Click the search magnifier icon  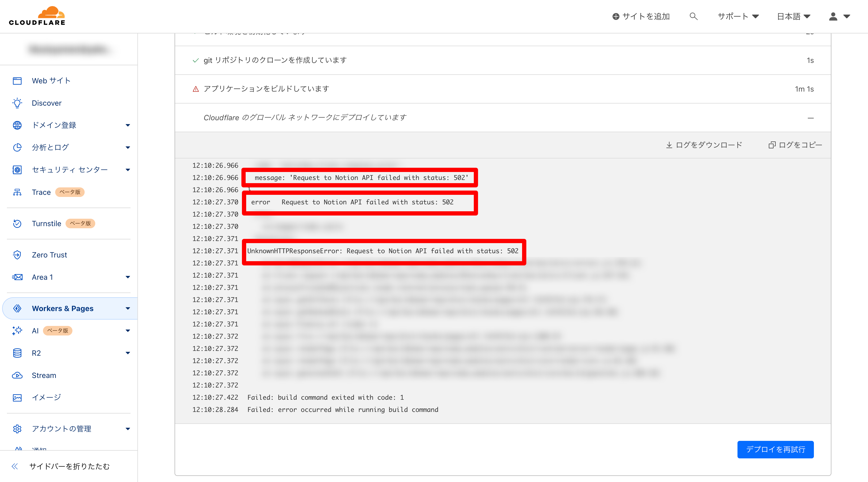coord(693,16)
